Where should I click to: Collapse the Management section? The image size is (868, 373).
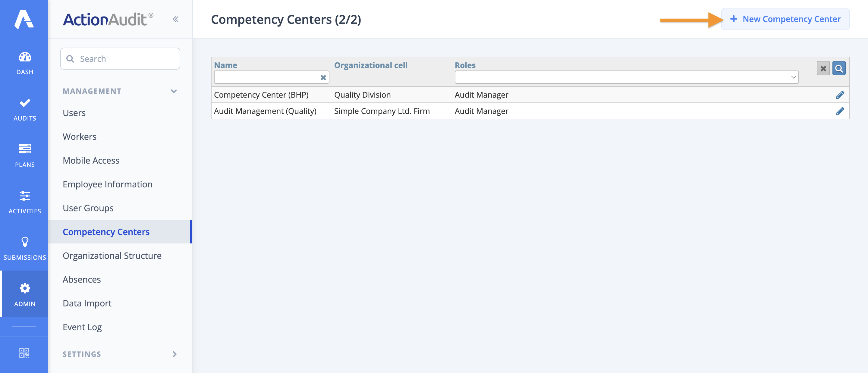click(174, 91)
